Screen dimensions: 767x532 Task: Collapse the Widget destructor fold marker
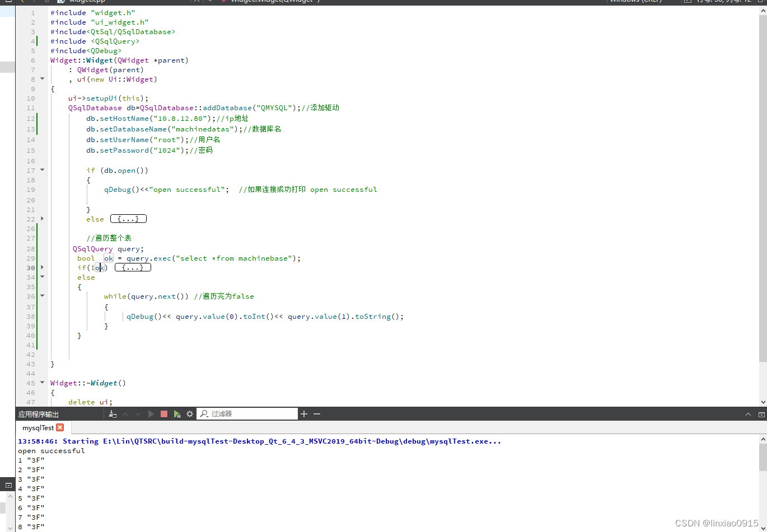click(x=42, y=383)
